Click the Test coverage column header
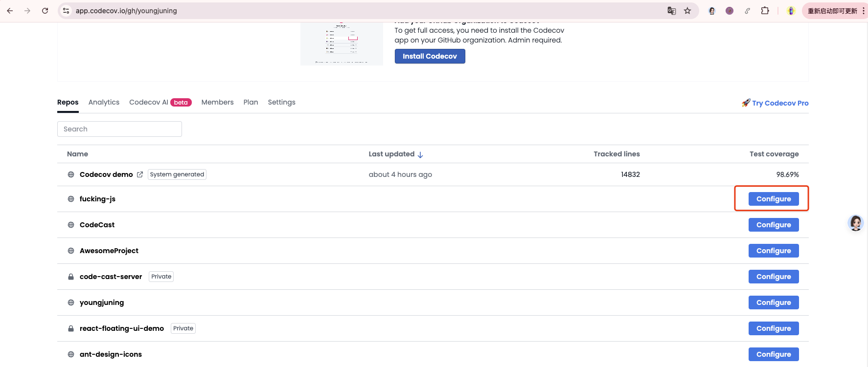Image resolution: width=868 pixels, height=367 pixels. coord(774,154)
